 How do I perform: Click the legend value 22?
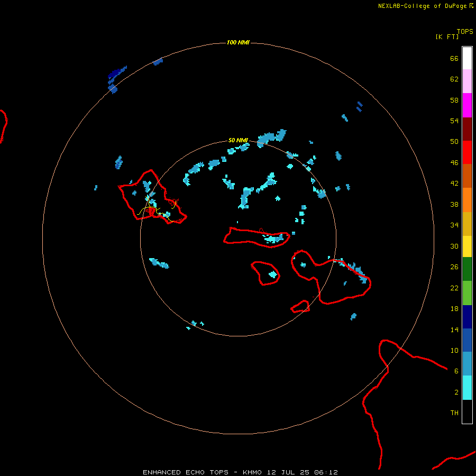pos(454,288)
